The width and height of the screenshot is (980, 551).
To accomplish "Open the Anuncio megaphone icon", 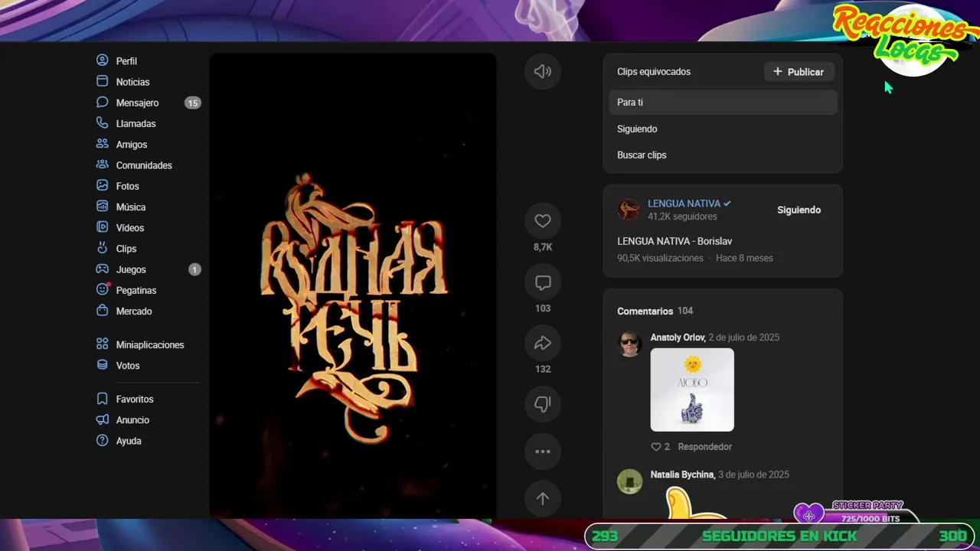I will (x=102, y=419).
